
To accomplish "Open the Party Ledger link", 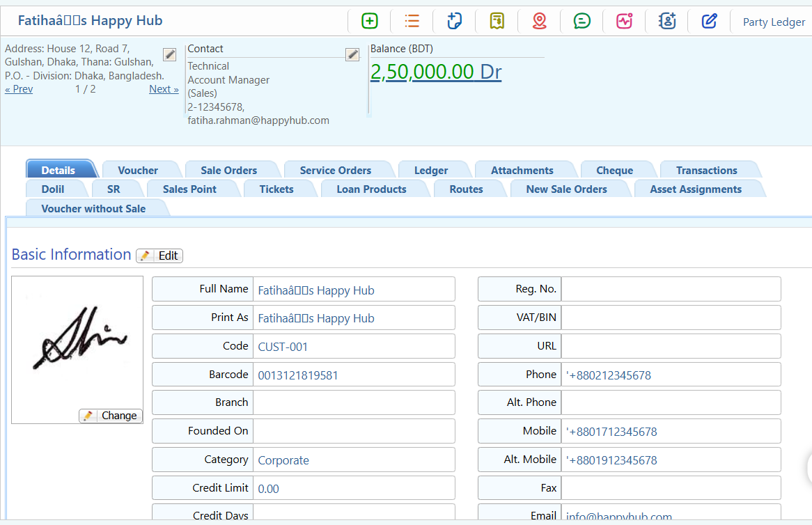I will (x=773, y=22).
